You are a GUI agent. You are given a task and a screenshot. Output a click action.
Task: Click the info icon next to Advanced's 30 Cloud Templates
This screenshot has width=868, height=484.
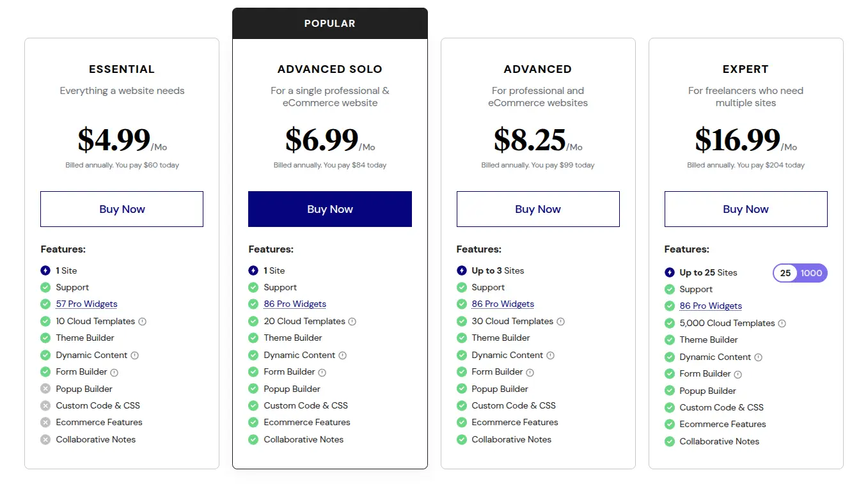[x=562, y=321]
